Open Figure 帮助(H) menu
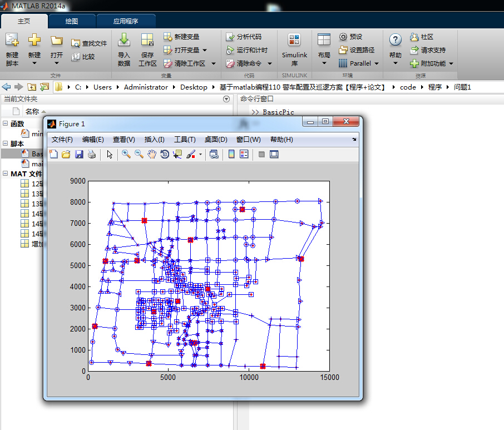The image size is (504, 430). point(281,140)
